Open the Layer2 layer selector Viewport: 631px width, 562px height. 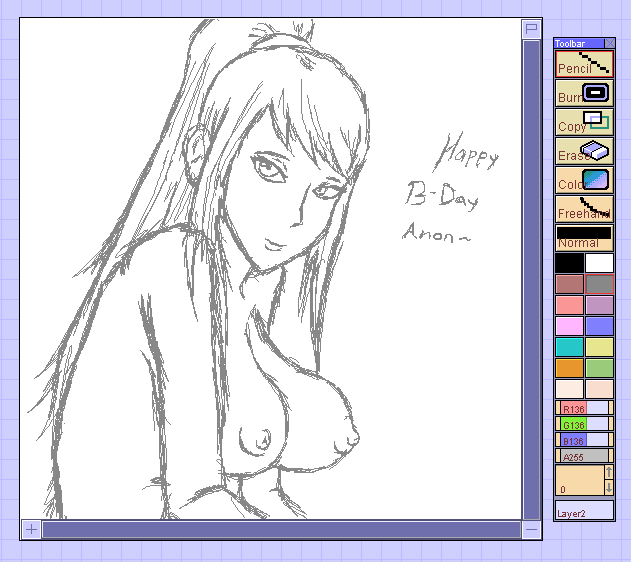pos(584,511)
